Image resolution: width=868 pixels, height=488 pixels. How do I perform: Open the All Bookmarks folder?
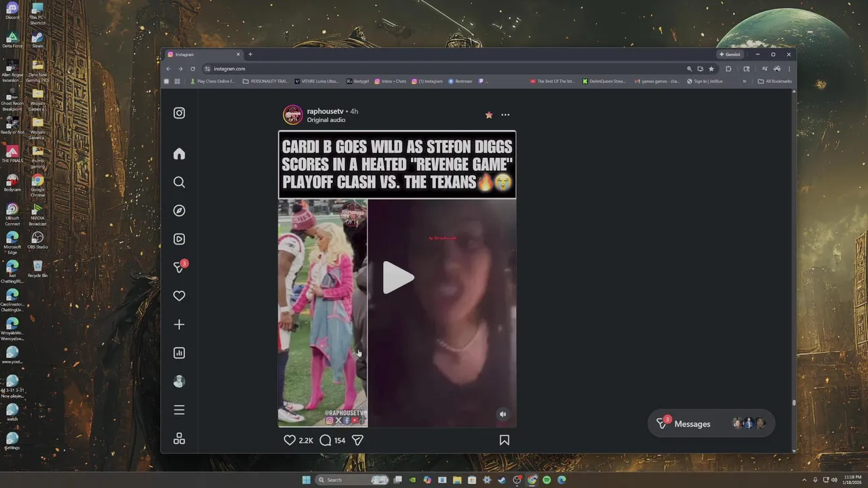coord(775,81)
